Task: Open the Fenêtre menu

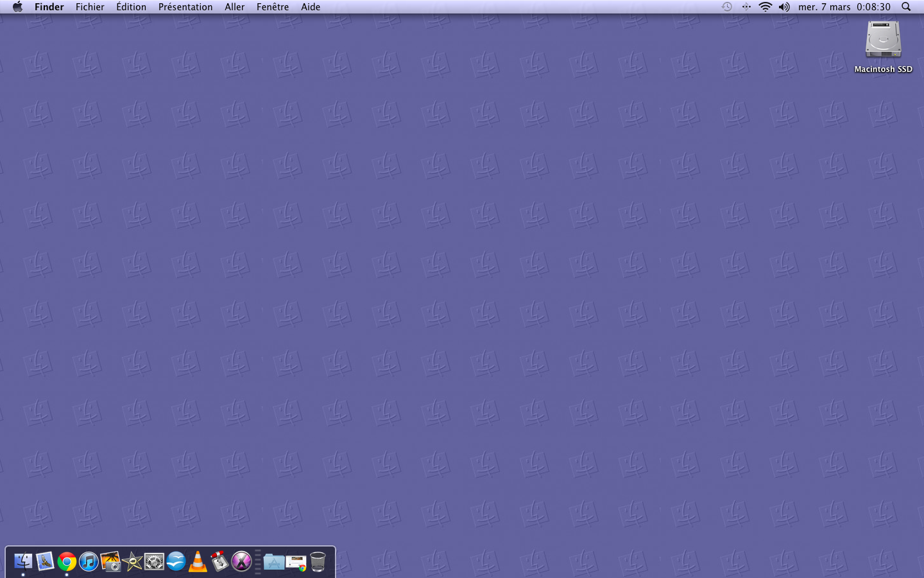Action: click(273, 7)
